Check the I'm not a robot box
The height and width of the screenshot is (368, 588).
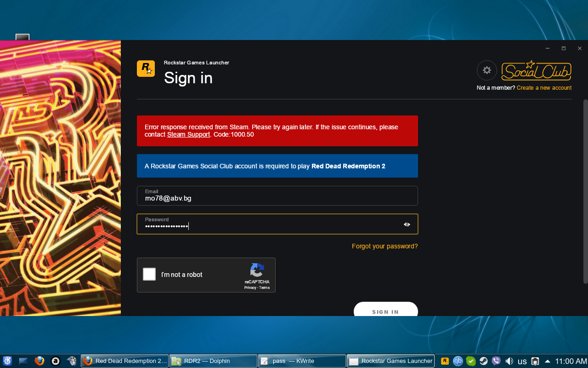[x=149, y=274]
